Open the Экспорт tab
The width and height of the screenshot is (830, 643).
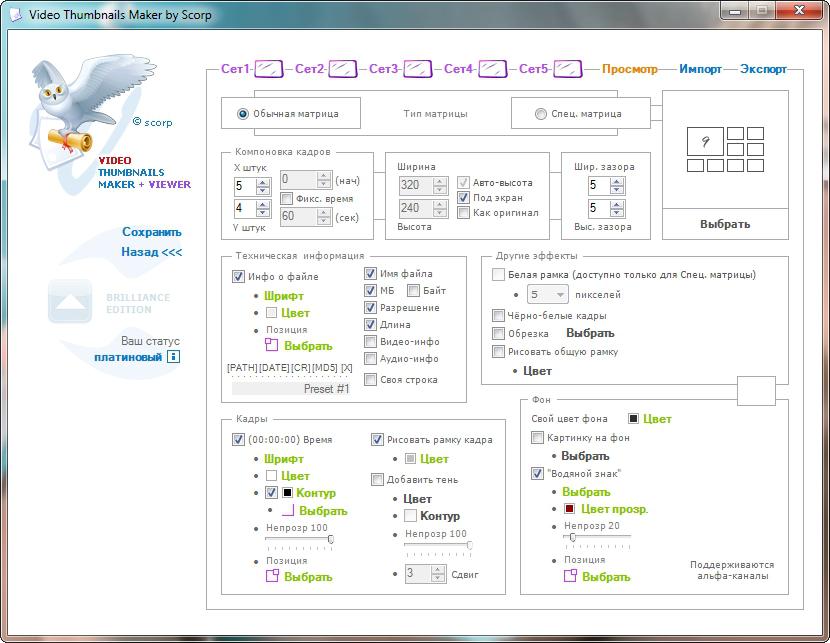pyautogui.click(x=762, y=69)
